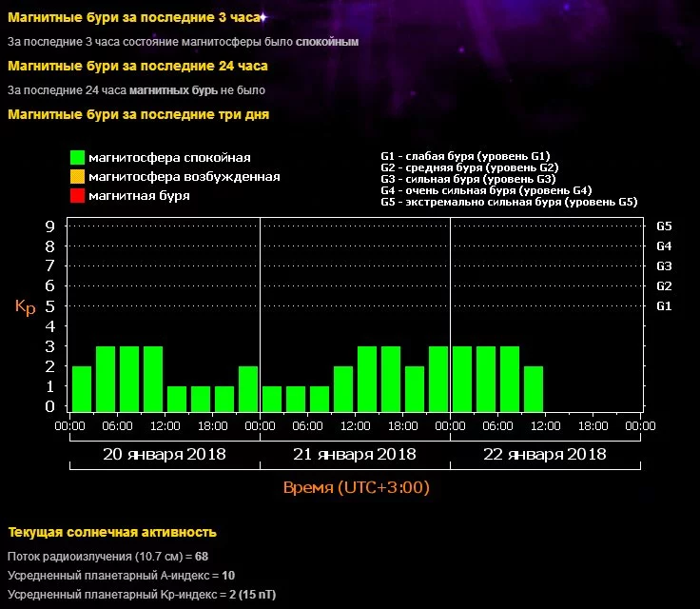Screen dimensions: 700x609
Task: Select heading 'Магнитные бури за последние 24 часа'
Action: (x=138, y=66)
